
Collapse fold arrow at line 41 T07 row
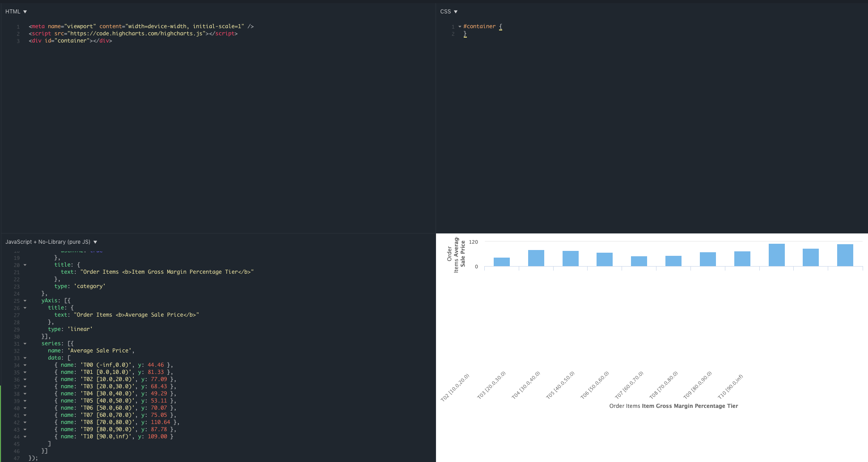tap(25, 415)
